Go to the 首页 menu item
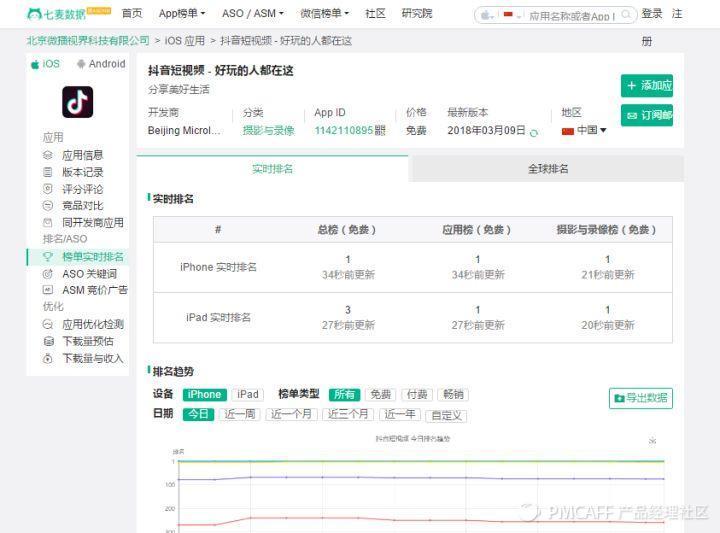720x533 pixels. click(132, 14)
